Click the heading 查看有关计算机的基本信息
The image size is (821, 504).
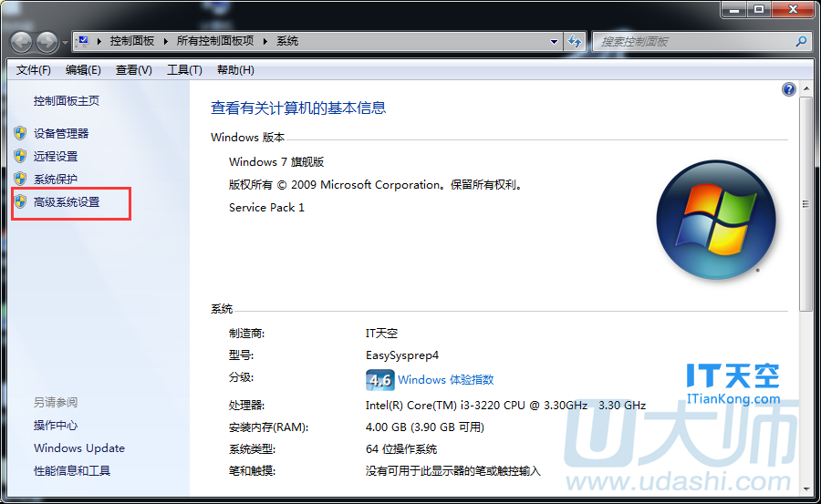pos(298,108)
